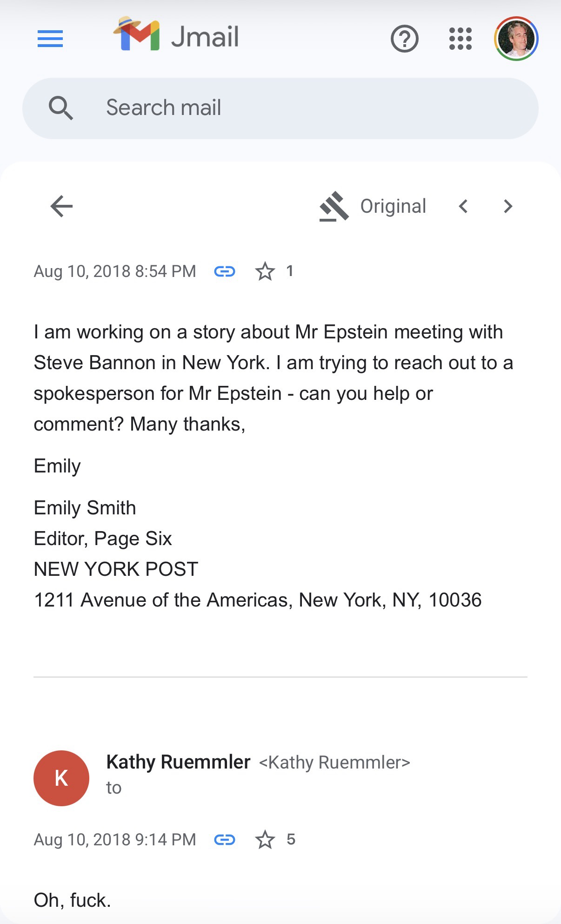Click the red K sender avatar
Viewport: 561px width, 924px height.
[61, 778]
